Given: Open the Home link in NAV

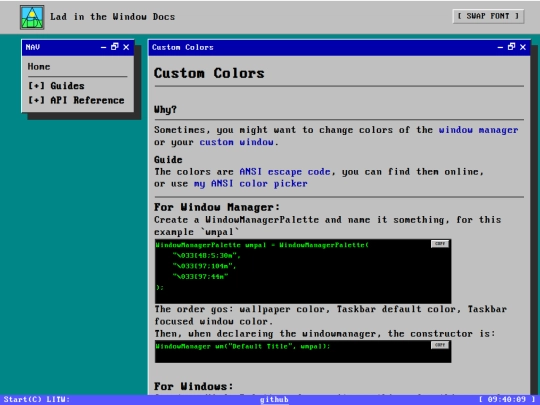Looking at the screenshot, I should click(x=39, y=66).
